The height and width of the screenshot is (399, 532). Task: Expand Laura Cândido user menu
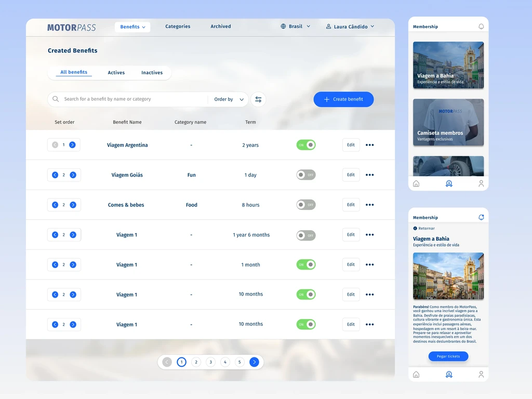click(350, 26)
